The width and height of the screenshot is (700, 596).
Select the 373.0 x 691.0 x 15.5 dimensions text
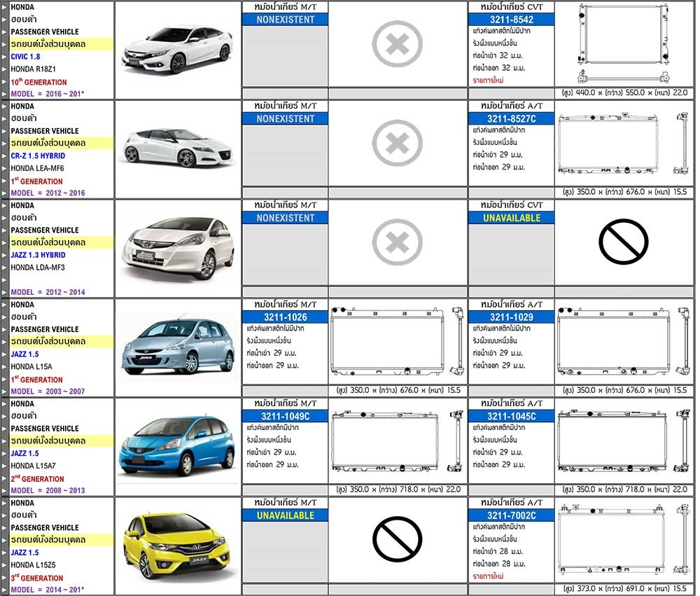tap(624, 589)
